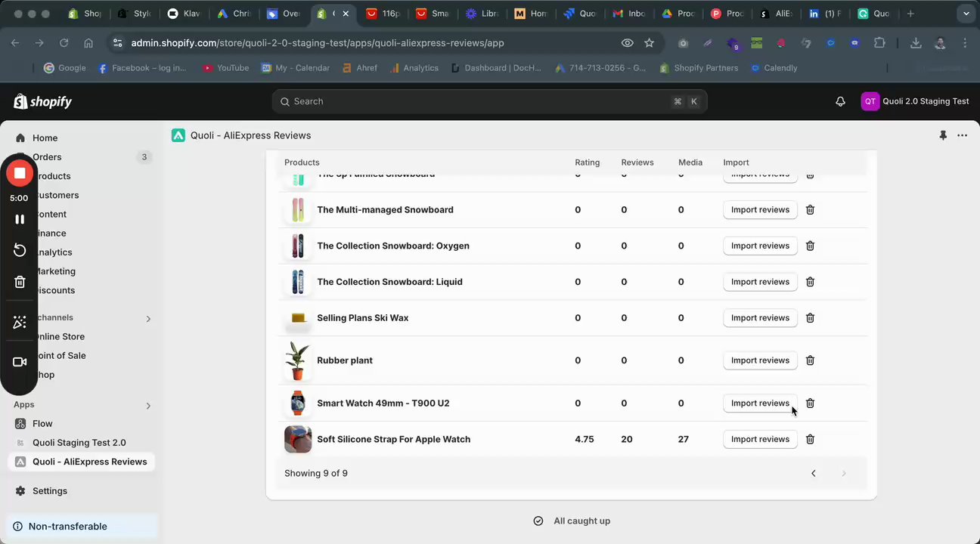Image resolution: width=980 pixels, height=544 pixels.
Task: Open a new browser tab with plus
Action: (910, 14)
